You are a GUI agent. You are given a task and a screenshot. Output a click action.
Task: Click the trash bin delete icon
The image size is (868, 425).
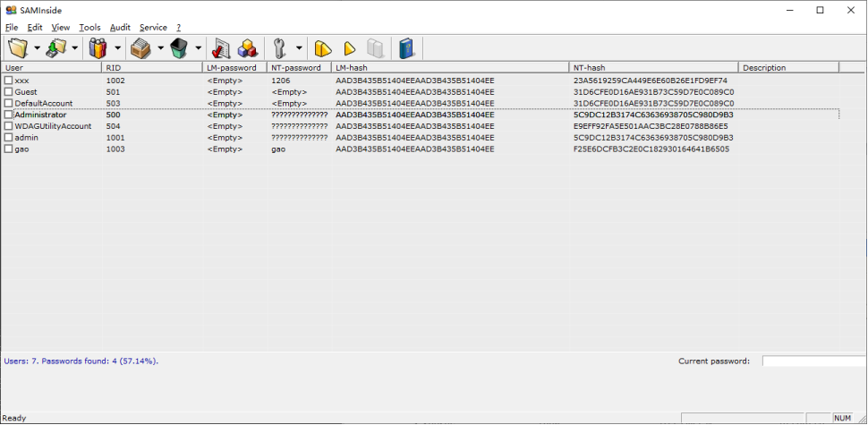(x=179, y=48)
